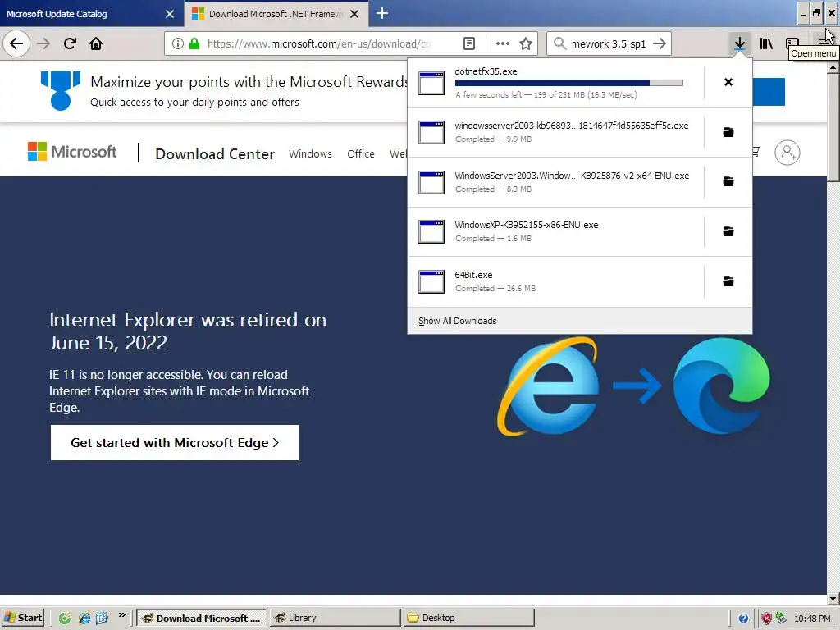This screenshot has height=630, width=840.
Task: Click the page scrollbar down arrow
Action: pyautogui.click(x=833, y=599)
